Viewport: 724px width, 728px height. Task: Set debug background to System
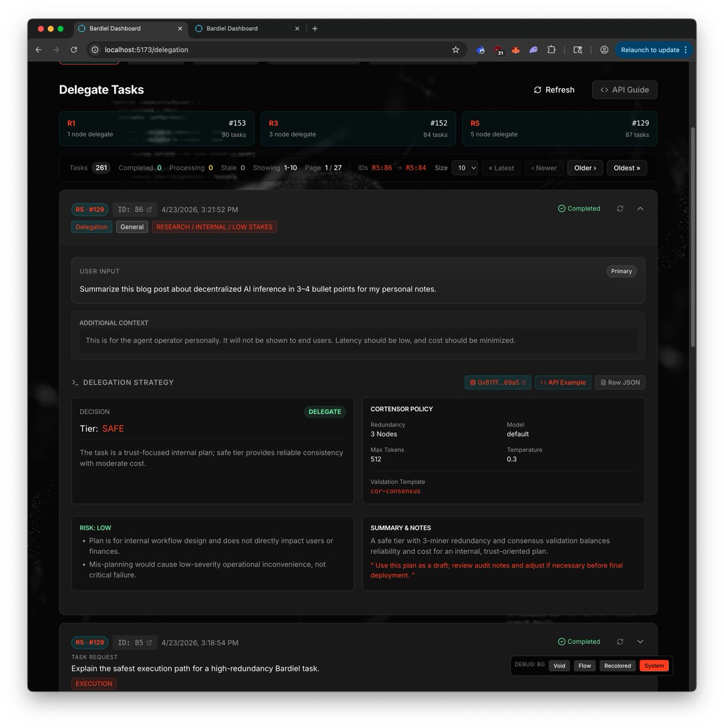click(654, 666)
